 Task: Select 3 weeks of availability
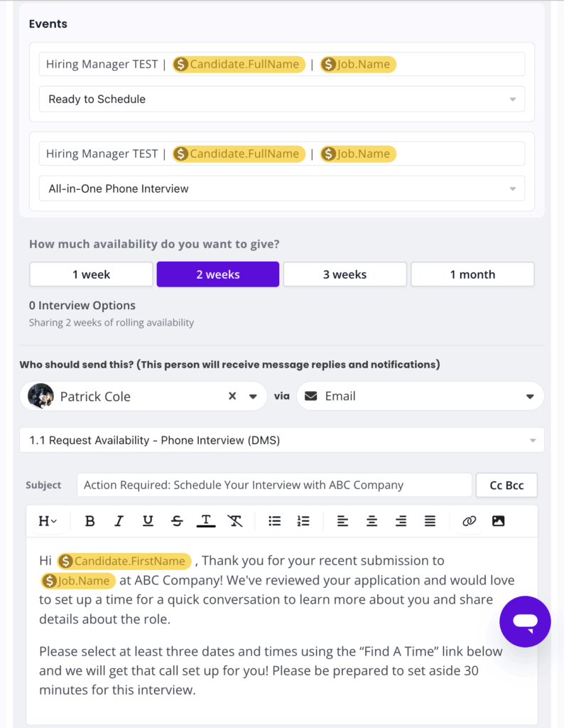pos(345,274)
